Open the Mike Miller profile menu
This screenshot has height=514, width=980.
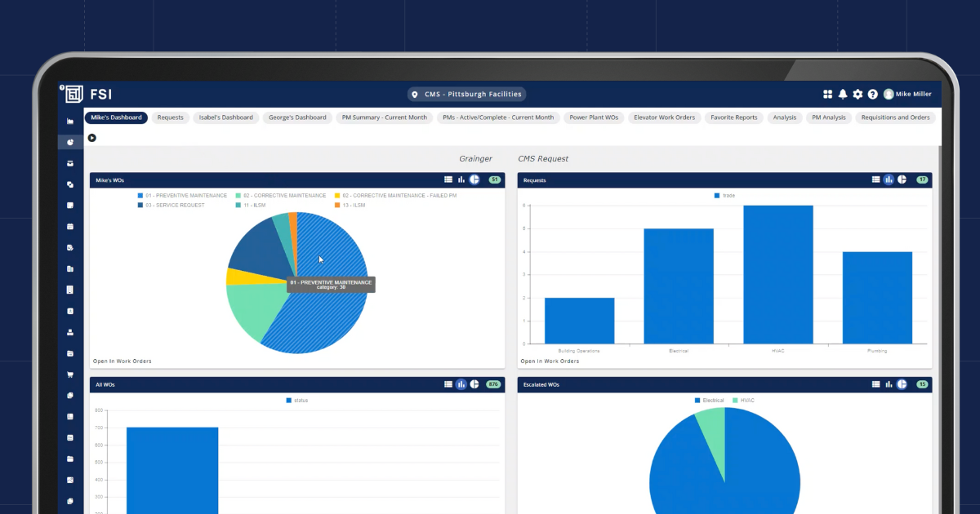click(x=906, y=94)
